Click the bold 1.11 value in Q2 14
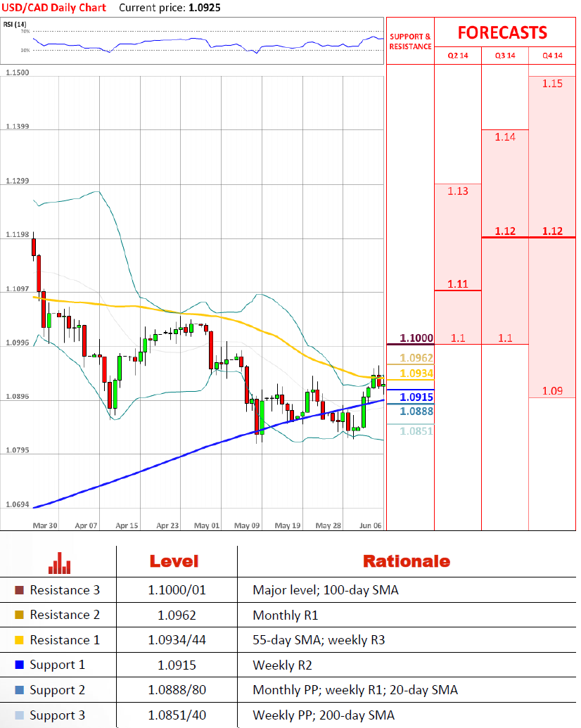The height and width of the screenshot is (728, 581). [458, 283]
